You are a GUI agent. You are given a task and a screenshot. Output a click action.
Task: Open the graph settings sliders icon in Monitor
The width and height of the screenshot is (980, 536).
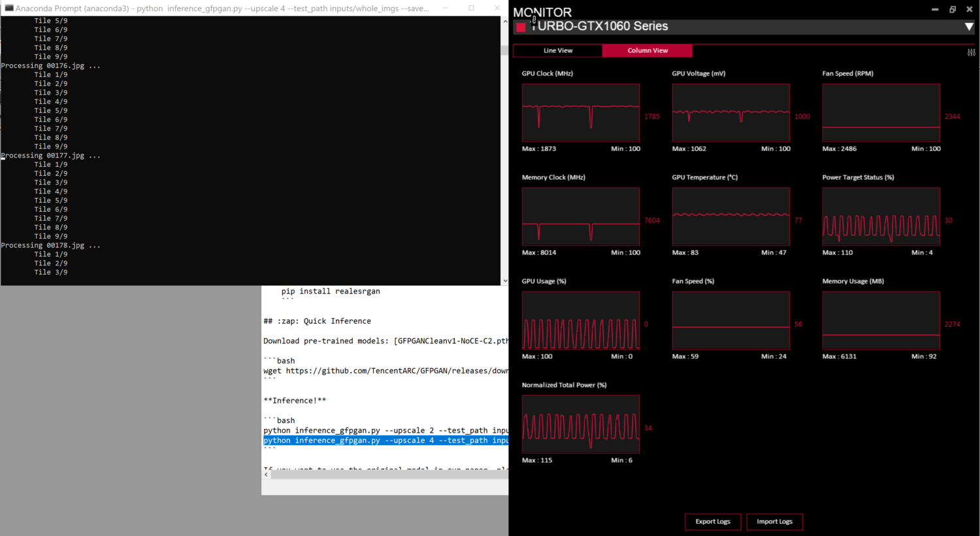[x=972, y=52]
